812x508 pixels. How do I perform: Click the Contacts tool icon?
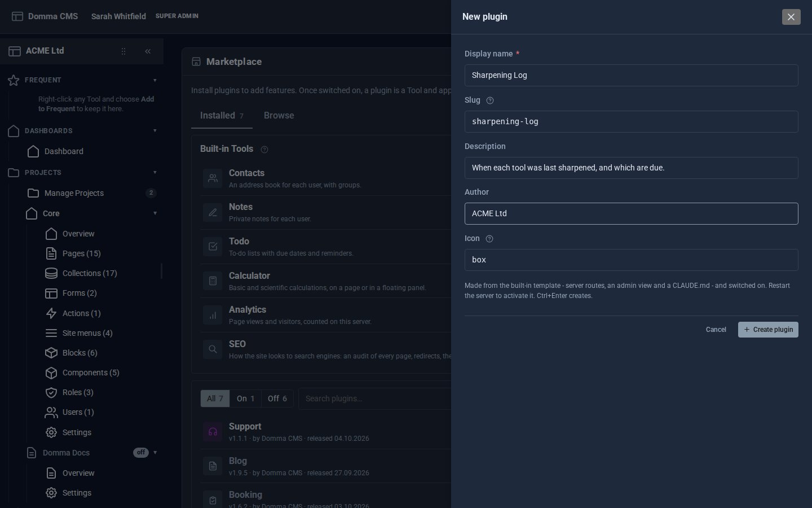coord(213,178)
